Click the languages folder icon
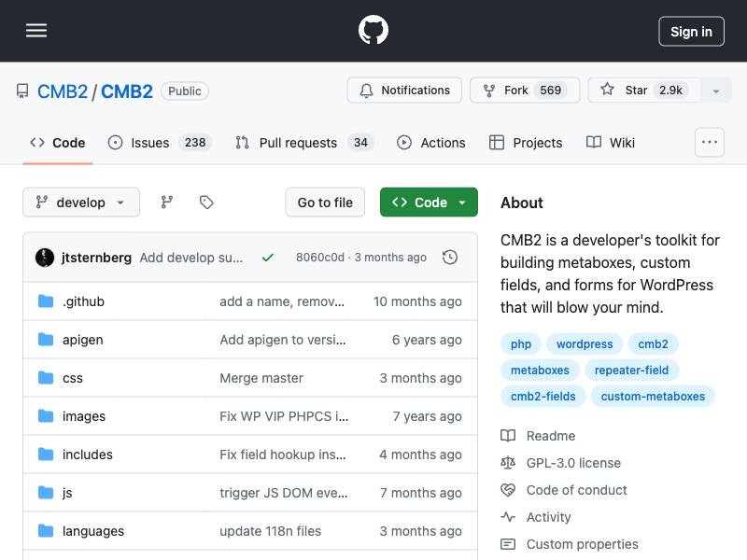 tap(46, 530)
